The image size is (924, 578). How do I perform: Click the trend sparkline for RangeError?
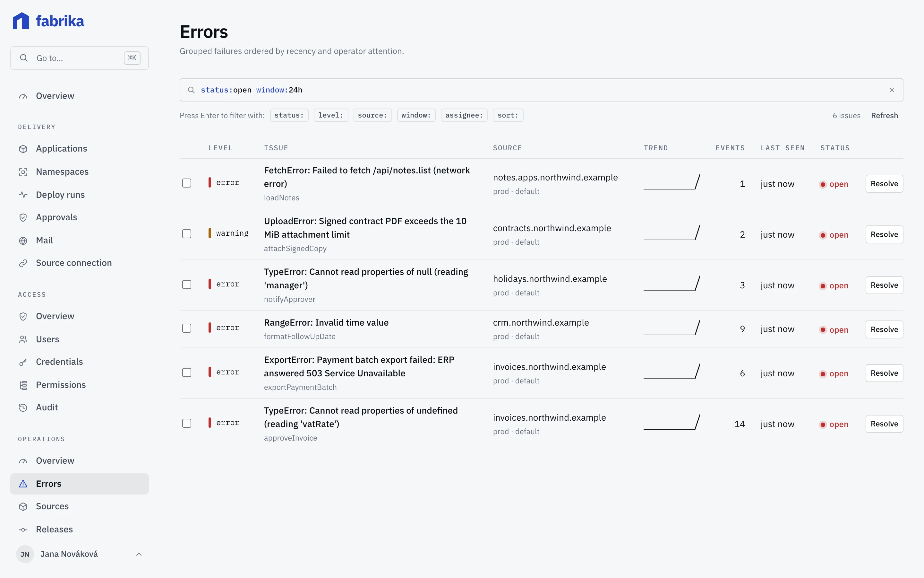pos(672,328)
